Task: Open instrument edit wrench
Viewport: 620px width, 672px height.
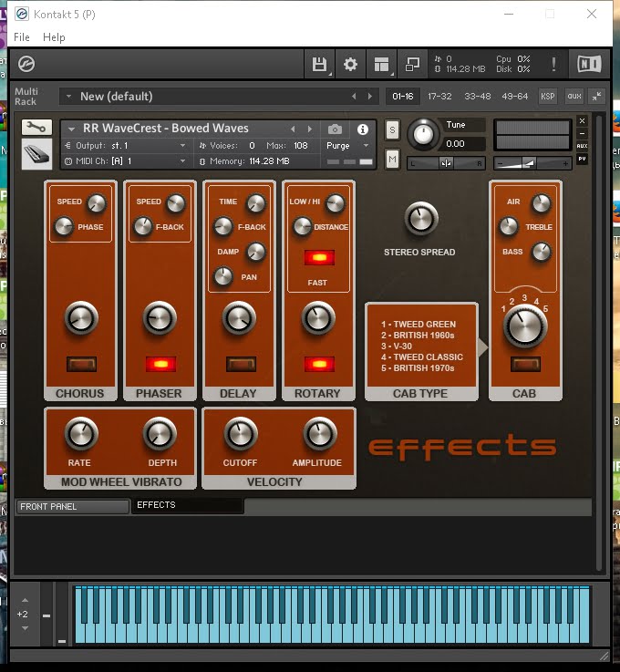Action: 36,128
